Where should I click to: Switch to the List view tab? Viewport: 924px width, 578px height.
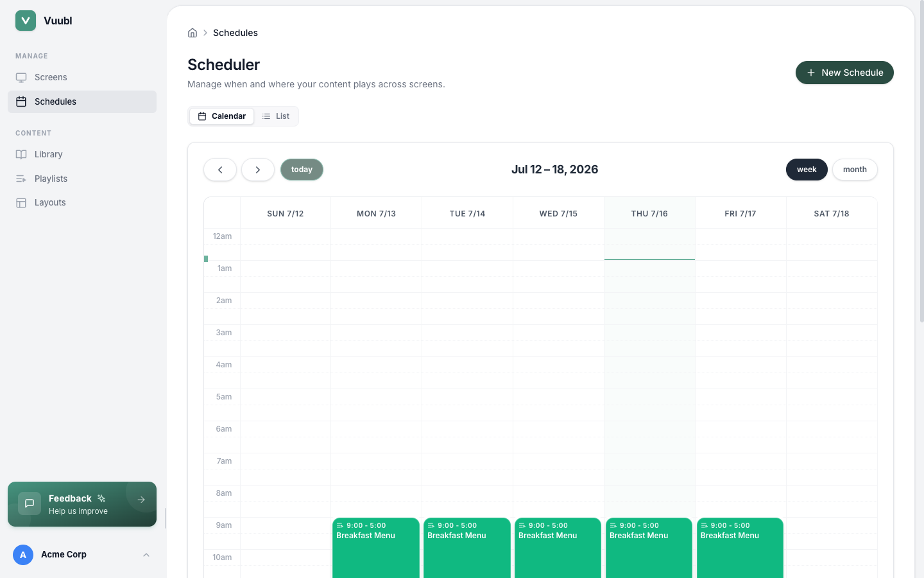276,116
